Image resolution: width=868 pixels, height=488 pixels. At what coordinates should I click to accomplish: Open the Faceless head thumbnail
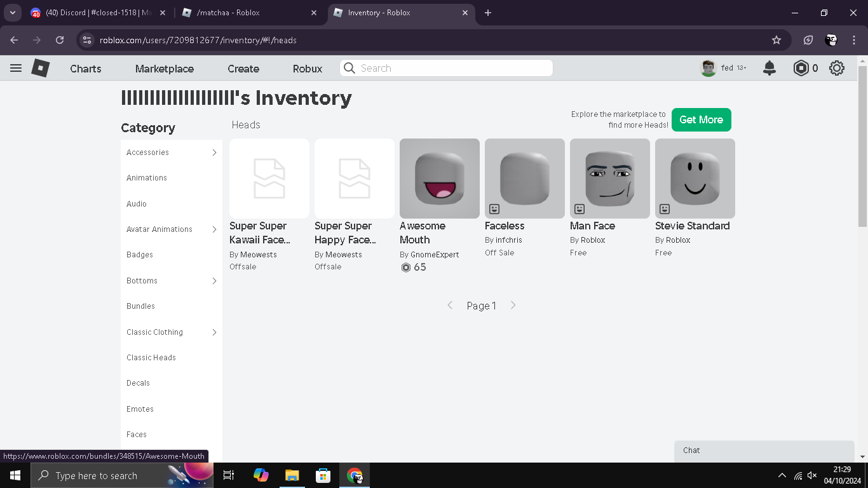[x=525, y=179]
